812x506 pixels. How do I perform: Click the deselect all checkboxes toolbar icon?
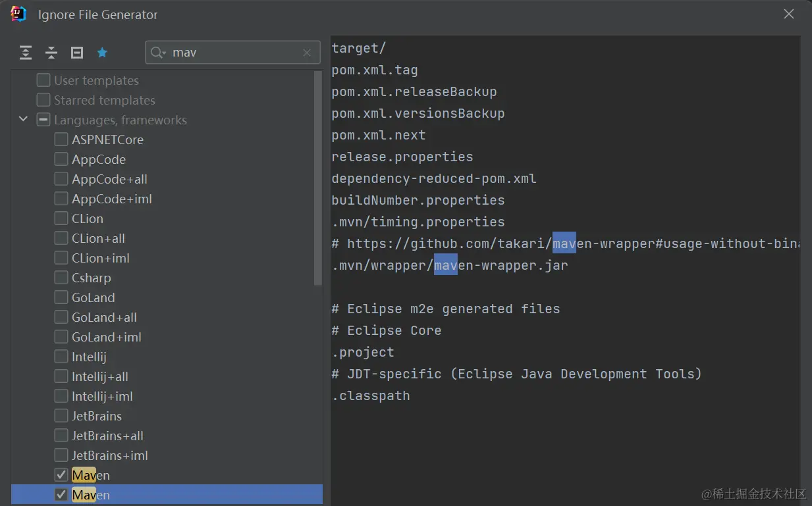point(77,53)
